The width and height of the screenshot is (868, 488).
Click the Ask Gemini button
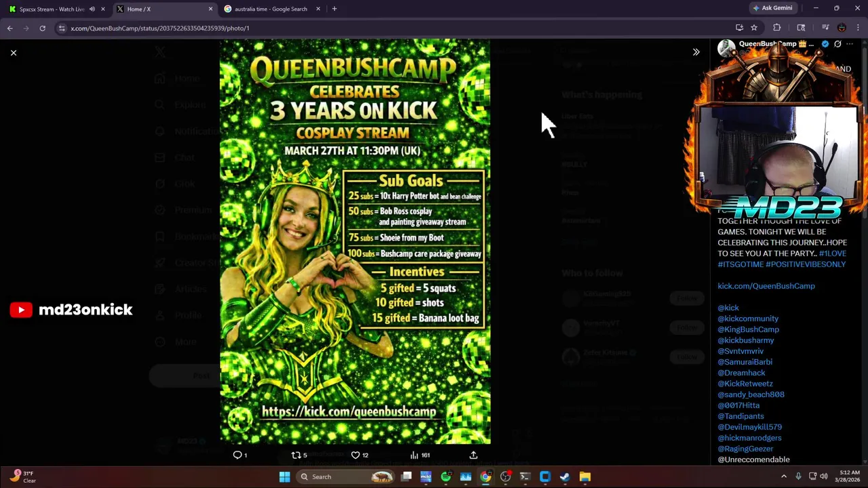tap(772, 8)
